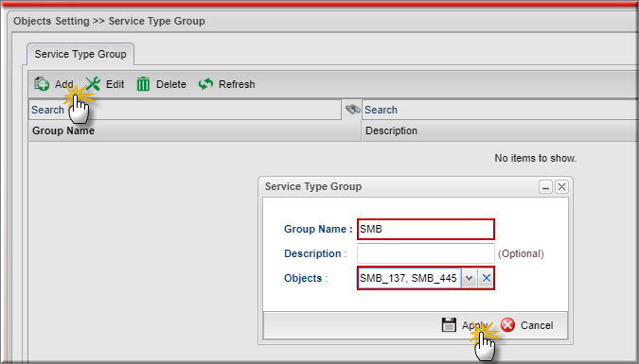Click the '(Optional)' hint text
Screen dimensions: 639x364
pyautogui.click(x=521, y=253)
